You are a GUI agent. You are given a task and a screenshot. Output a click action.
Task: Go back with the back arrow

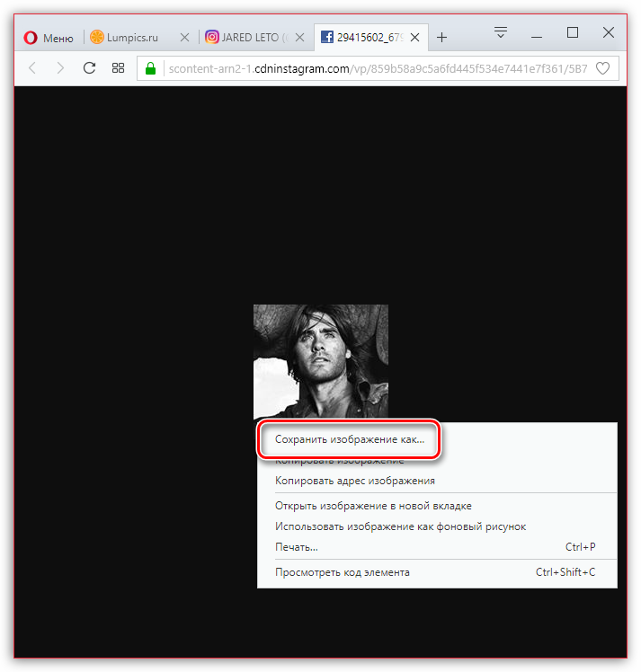(32, 67)
